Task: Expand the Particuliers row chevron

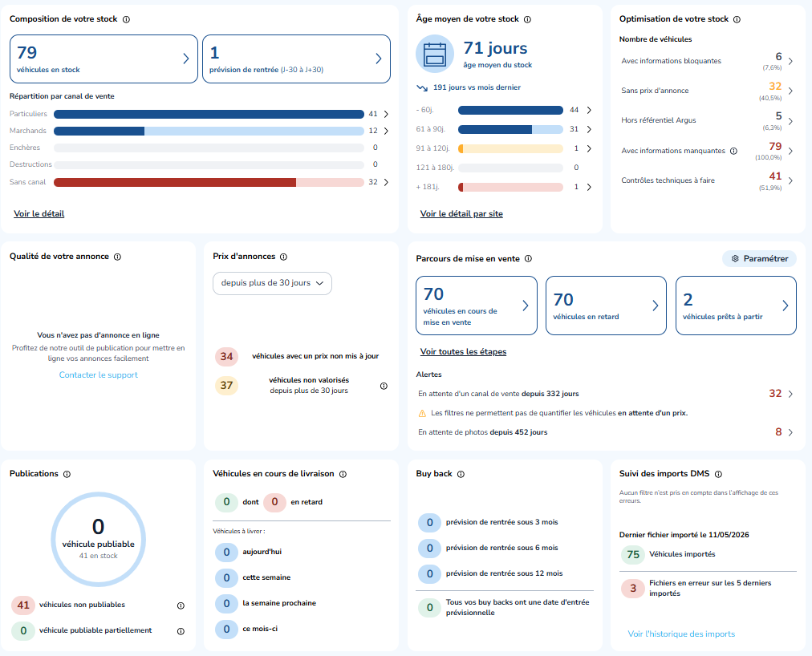Action: click(386, 114)
